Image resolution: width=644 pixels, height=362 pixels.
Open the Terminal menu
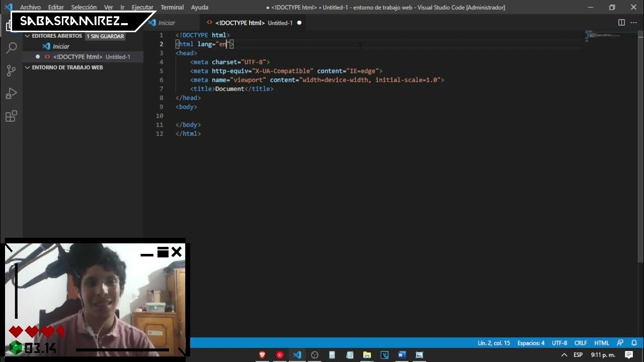click(172, 8)
